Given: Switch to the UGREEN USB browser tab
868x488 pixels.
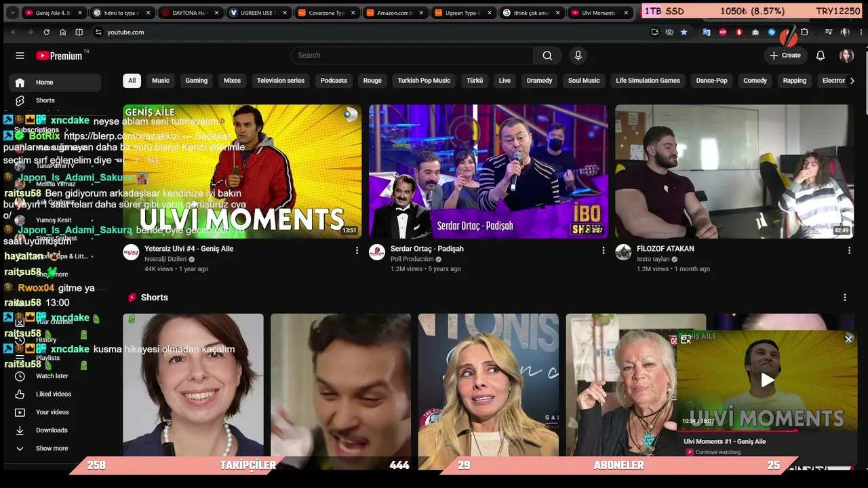Looking at the screenshot, I should (258, 13).
